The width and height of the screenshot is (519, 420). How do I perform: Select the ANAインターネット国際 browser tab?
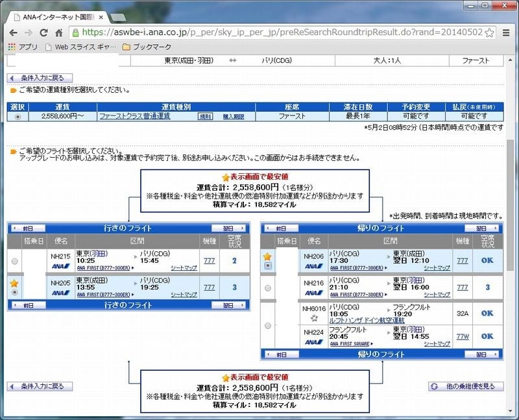[x=57, y=18]
